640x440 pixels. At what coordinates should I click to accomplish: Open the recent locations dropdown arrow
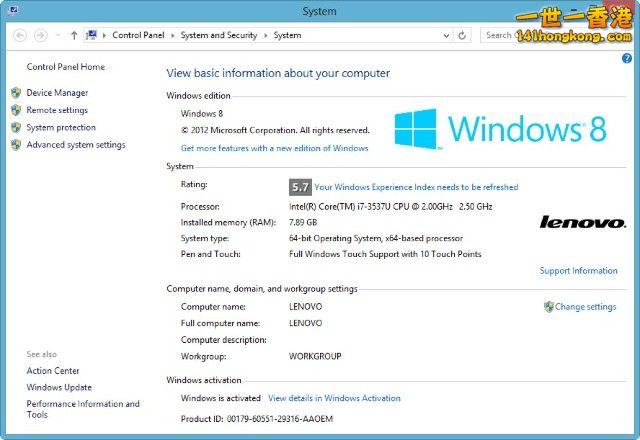(x=58, y=36)
